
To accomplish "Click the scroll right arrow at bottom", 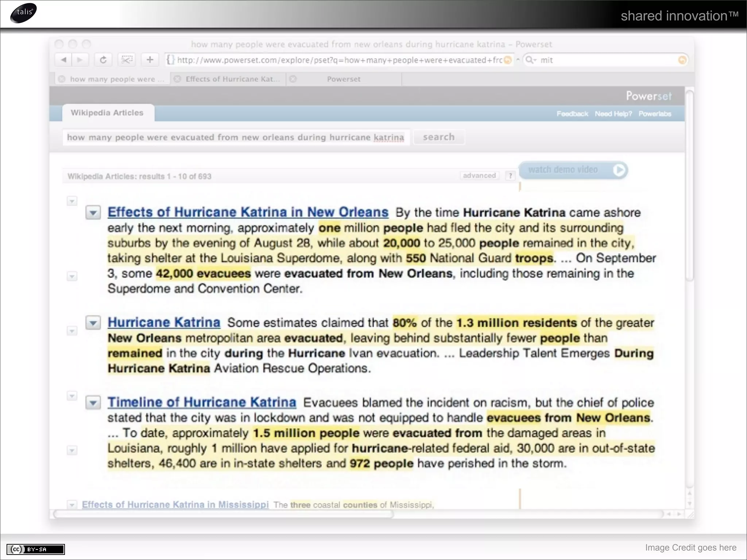I will pyautogui.click(x=679, y=514).
